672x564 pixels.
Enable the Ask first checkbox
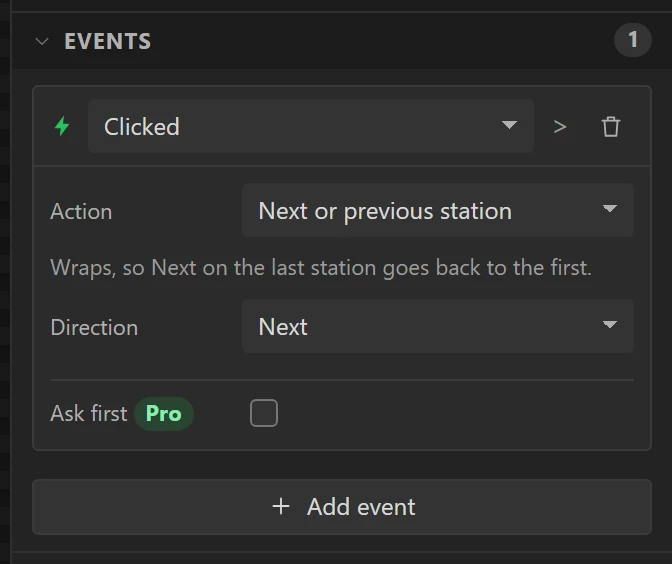(264, 413)
